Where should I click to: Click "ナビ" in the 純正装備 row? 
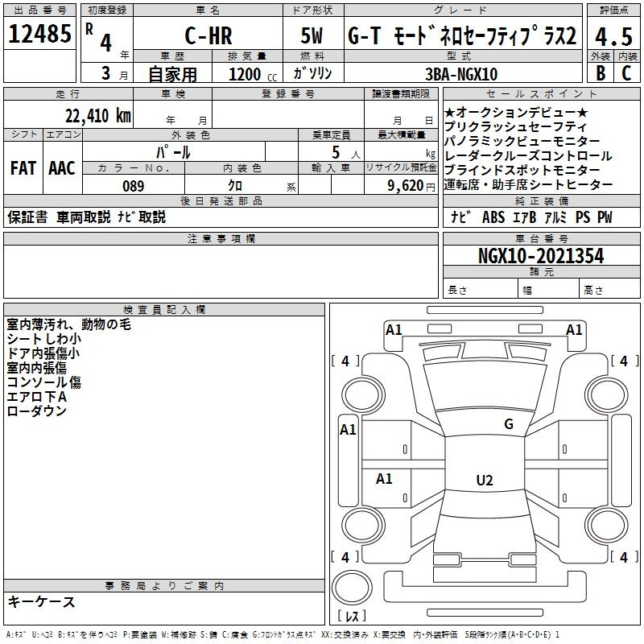460,217
